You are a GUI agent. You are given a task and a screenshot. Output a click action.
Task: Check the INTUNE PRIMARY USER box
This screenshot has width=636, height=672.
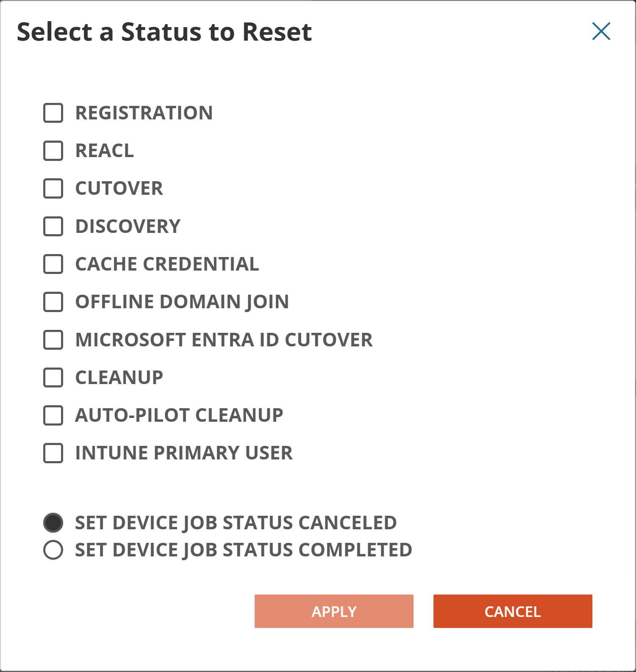click(53, 453)
